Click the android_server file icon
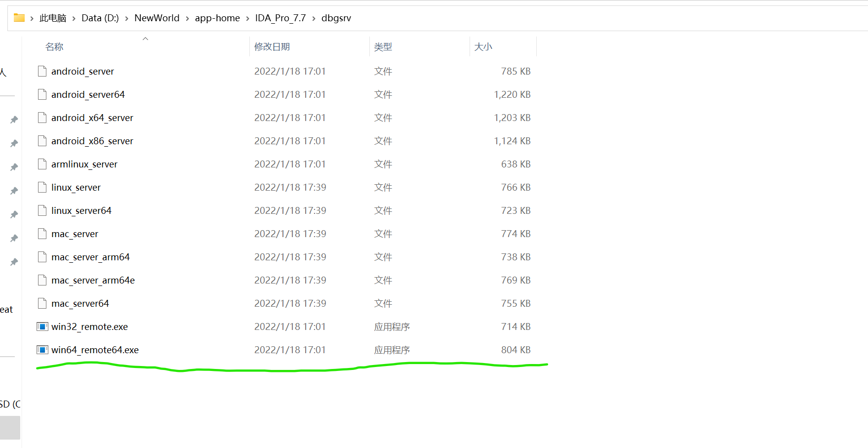 click(x=42, y=71)
